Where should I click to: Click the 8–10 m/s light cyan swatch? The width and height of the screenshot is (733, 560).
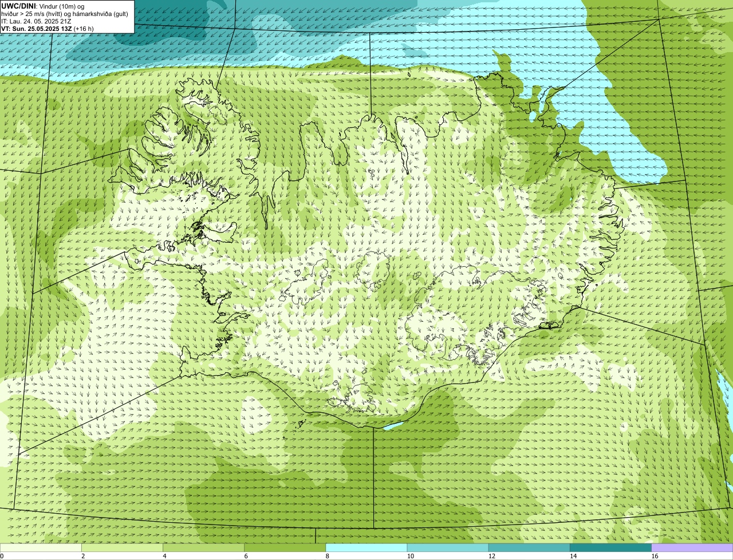pyautogui.click(x=366, y=547)
